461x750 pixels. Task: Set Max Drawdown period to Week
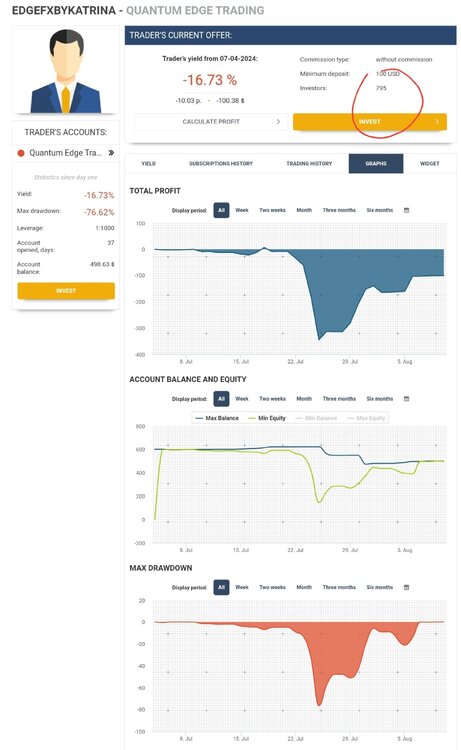click(242, 587)
